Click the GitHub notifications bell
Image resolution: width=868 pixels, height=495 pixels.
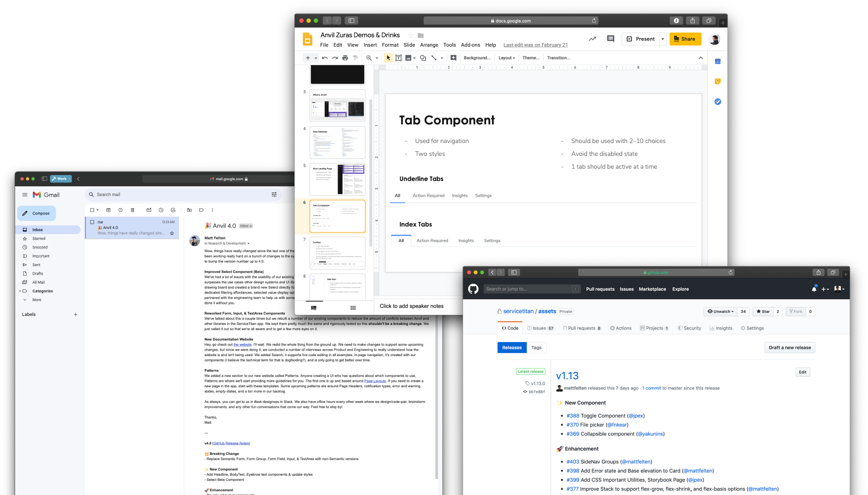[814, 289]
